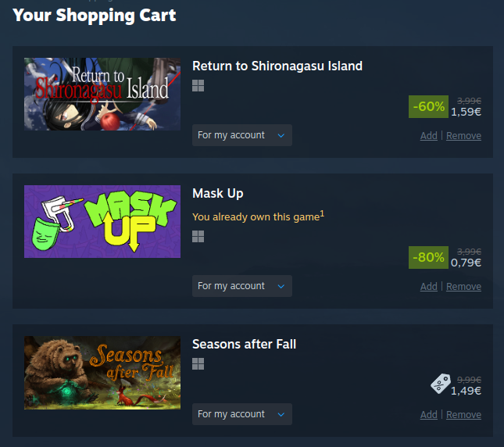This screenshot has height=447, width=504.
Task: Click the Seasons after Fall title
Action: point(244,344)
